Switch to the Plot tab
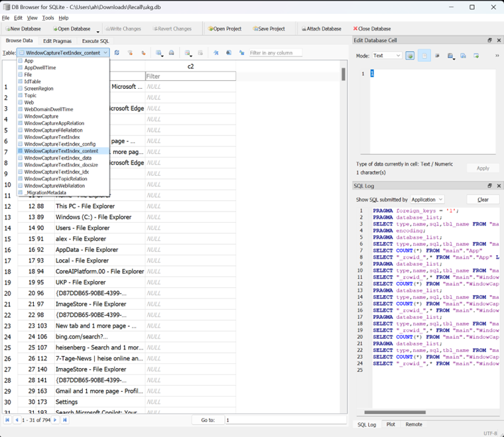The image size is (504, 437). [391, 424]
